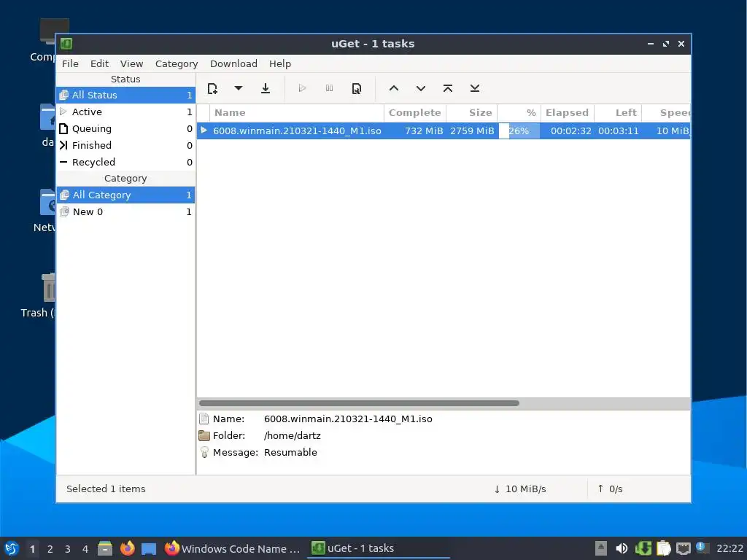Move selected download to top

[448, 88]
